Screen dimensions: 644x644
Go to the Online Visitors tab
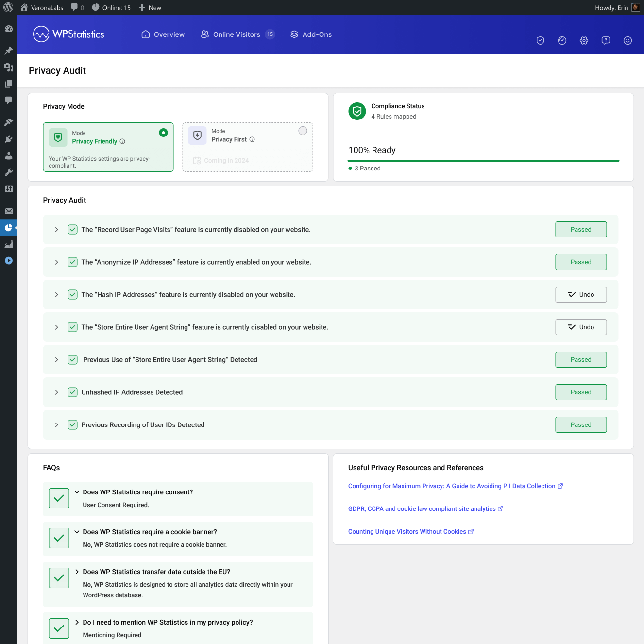coord(237,34)
